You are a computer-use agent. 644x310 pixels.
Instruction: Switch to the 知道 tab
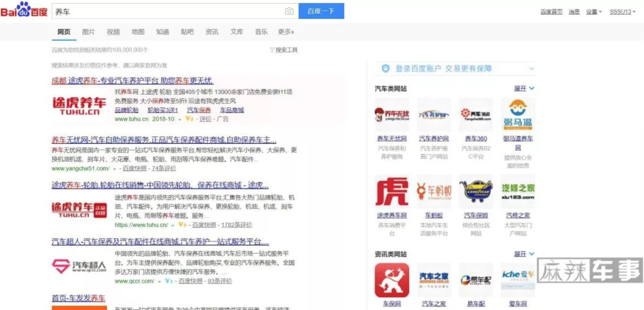click(x=163, y=32)
